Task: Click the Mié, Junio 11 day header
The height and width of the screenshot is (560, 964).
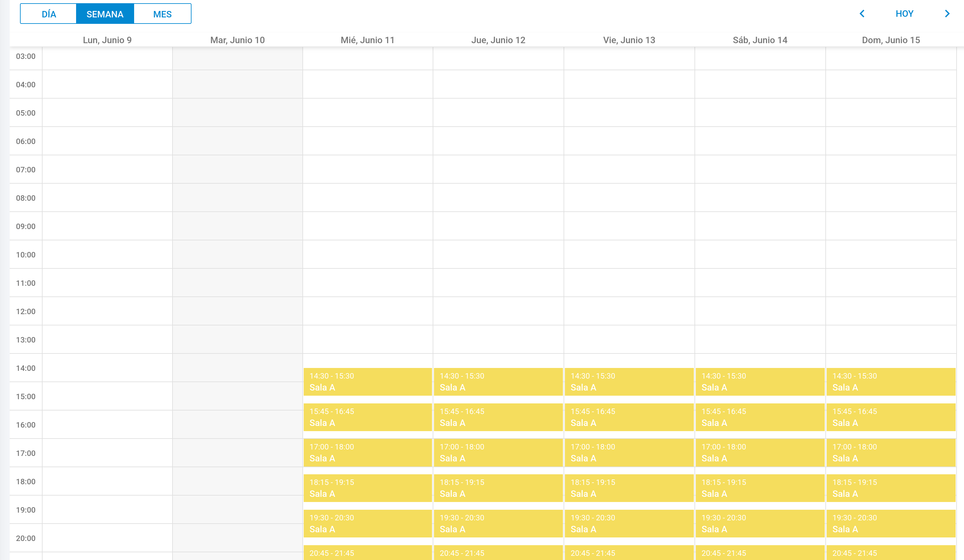Action: coord(367,40)
